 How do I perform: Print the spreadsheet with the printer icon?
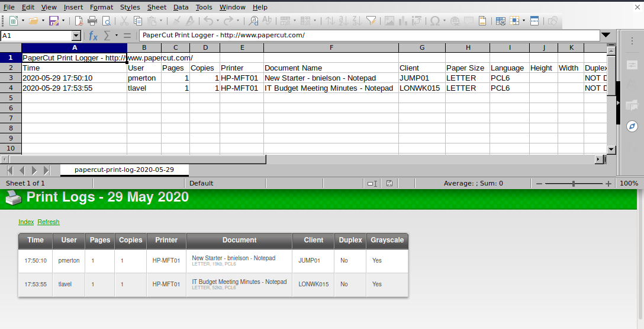click(x=92, y=21)
